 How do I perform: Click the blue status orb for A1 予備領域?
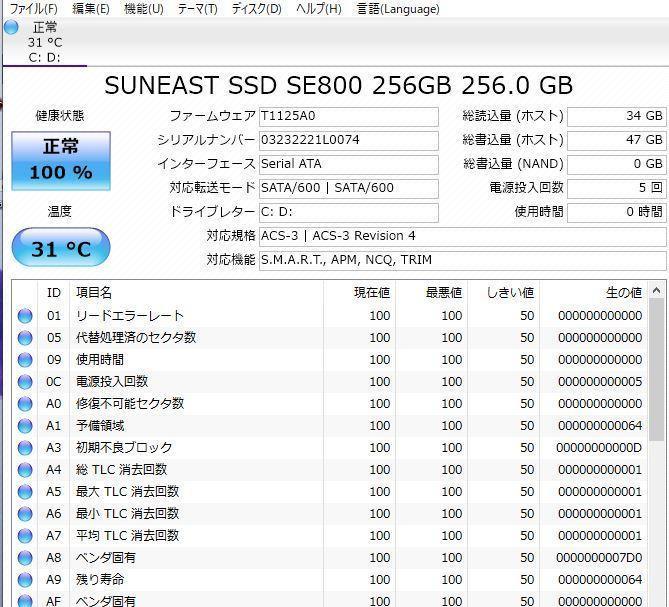pyautogui.click(x=25, y=425)
